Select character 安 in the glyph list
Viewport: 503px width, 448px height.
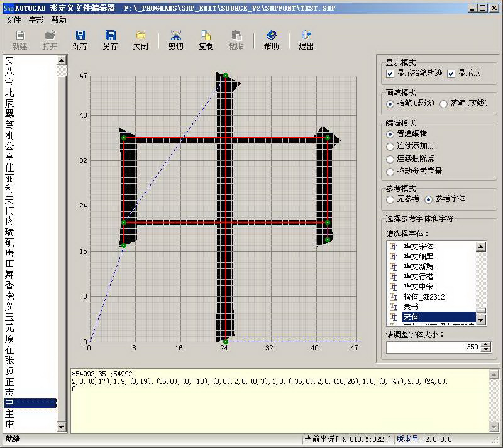(x=9, y=60)
